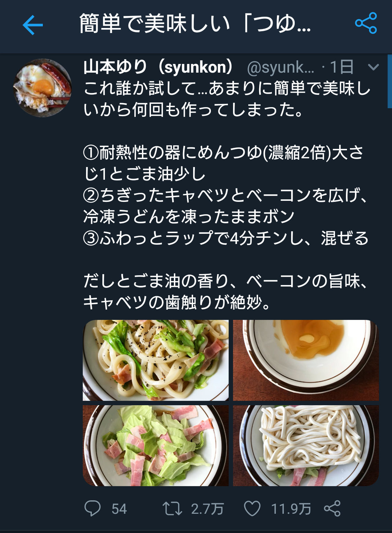Viewport: 392px width, 533px height.
Task: Tap the 1日 timestamp of the tweet
Action: 342,67
